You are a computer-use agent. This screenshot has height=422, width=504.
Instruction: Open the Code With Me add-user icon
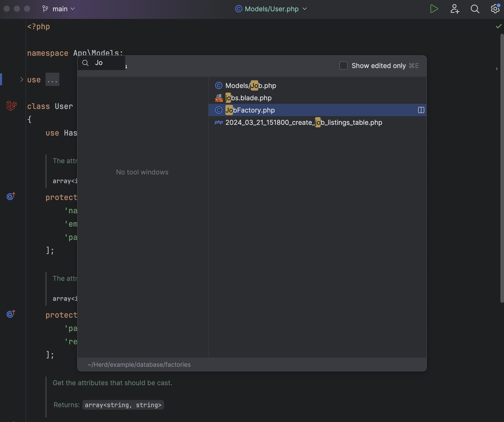coord(455,9)
